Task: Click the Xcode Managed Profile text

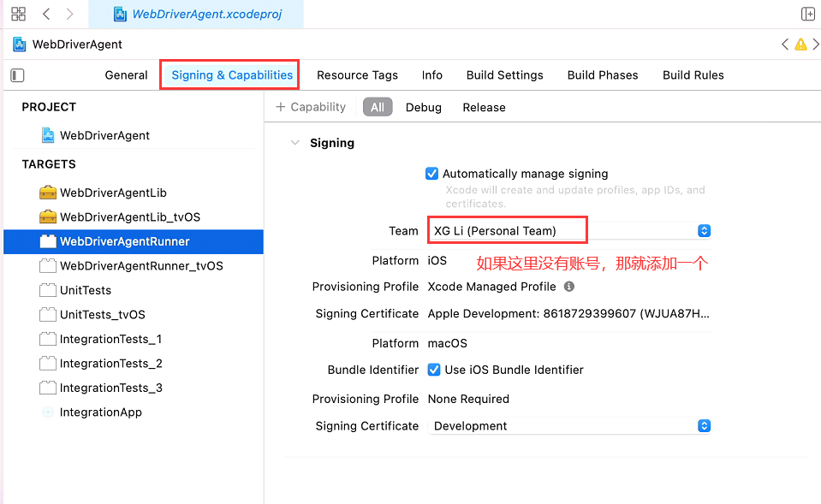Action: (491, 287)
